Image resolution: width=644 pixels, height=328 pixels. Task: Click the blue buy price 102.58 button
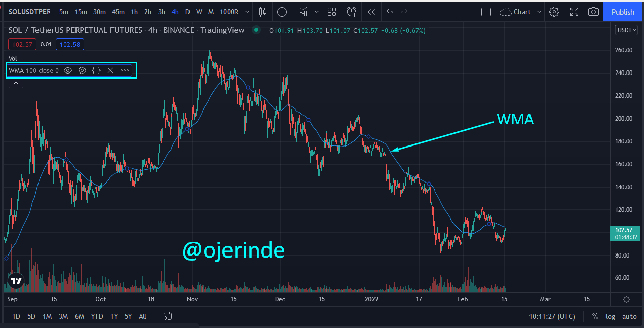tap(69, 45)
